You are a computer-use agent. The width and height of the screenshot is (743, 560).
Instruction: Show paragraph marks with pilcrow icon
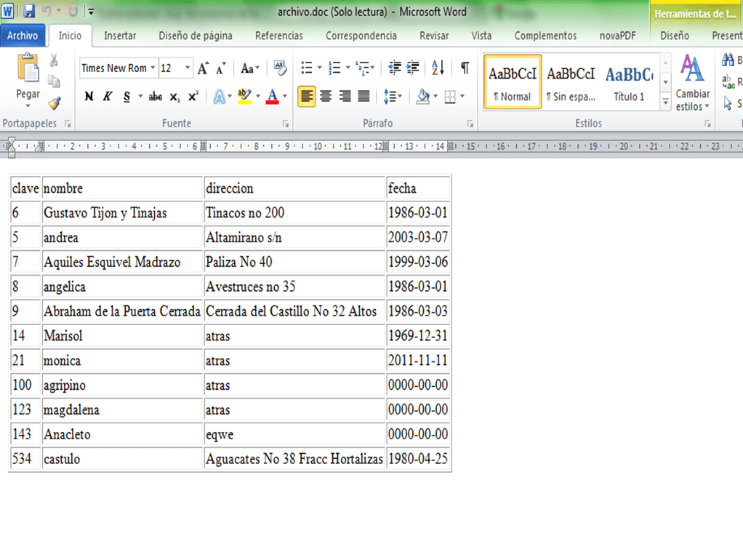(465, 68)
